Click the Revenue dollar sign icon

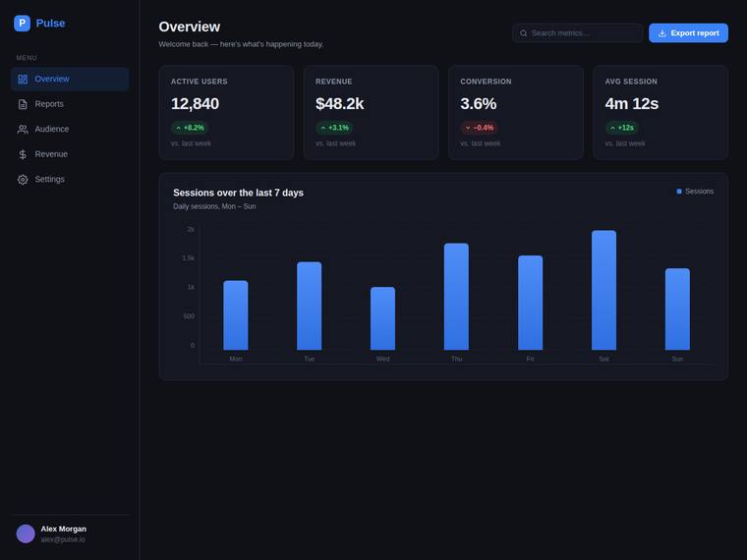coord(23,154)
